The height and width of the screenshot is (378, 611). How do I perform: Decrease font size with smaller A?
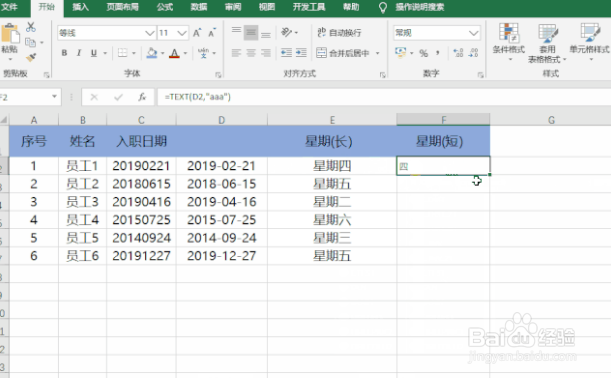(x=212, y=33)
